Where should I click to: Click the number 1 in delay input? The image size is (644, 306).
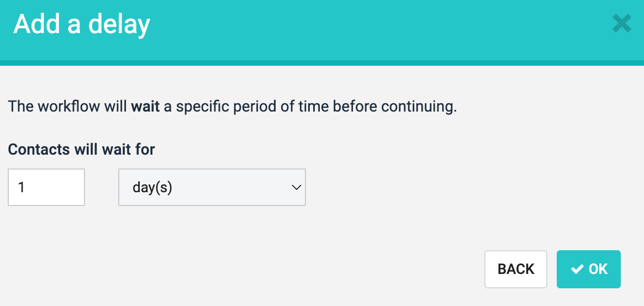(22, 187)
